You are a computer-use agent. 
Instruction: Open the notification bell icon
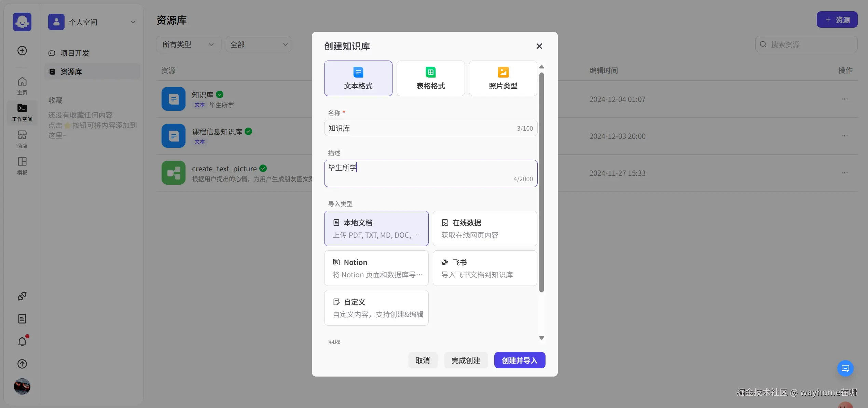pos(22,341)
